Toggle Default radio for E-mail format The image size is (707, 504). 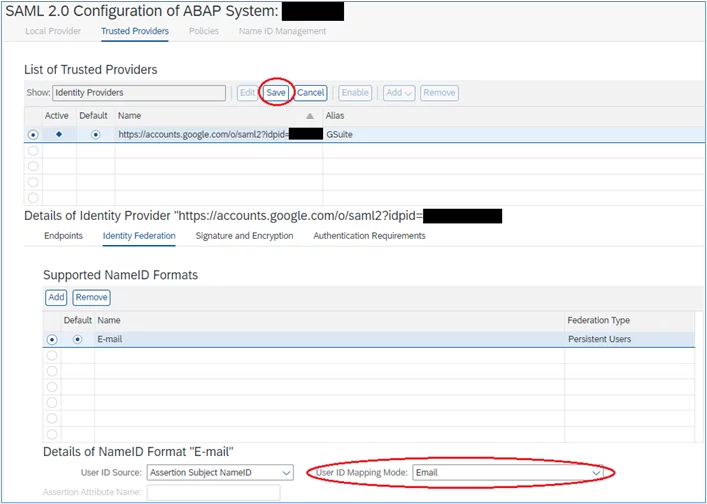click(78, 339)
